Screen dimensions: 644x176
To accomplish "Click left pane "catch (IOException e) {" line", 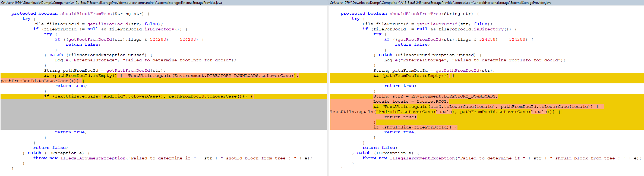I will pyautogui.click(x=56, y=153).
